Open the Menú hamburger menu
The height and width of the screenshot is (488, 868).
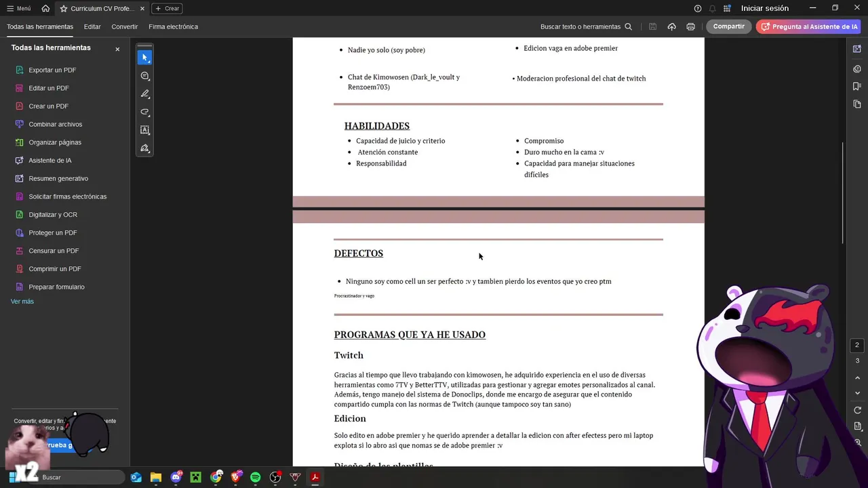pos(19,9)
